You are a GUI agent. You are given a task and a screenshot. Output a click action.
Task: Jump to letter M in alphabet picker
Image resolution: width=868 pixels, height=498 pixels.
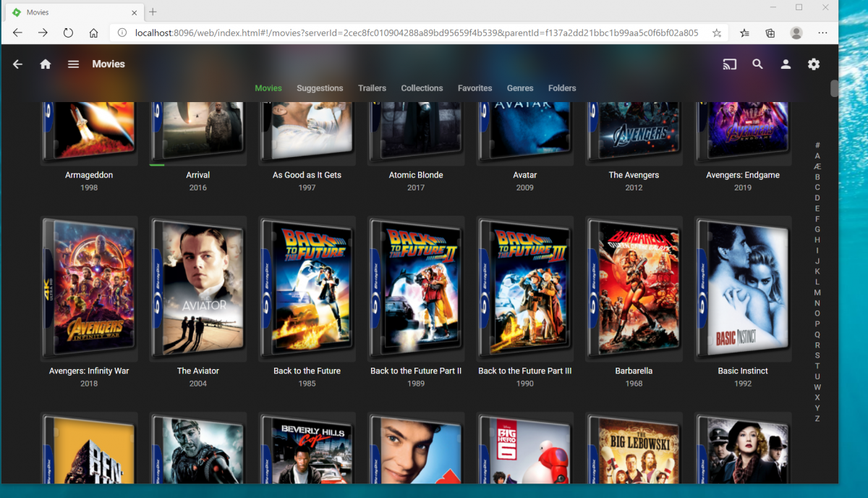(817, 292)
